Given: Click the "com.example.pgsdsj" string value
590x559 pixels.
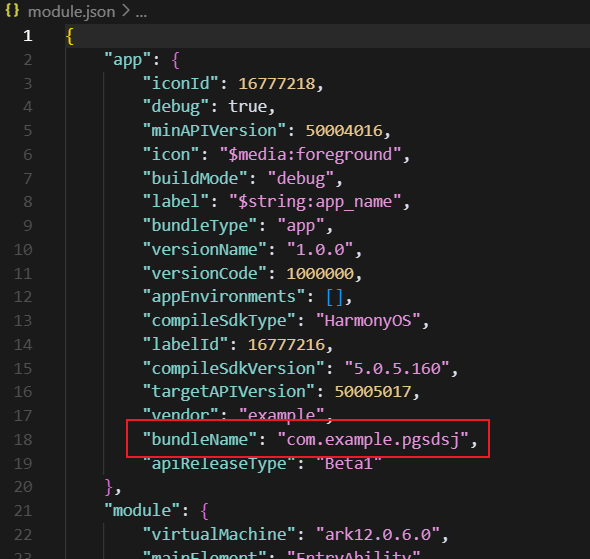Looking at the screenshot, I should 373,440.
